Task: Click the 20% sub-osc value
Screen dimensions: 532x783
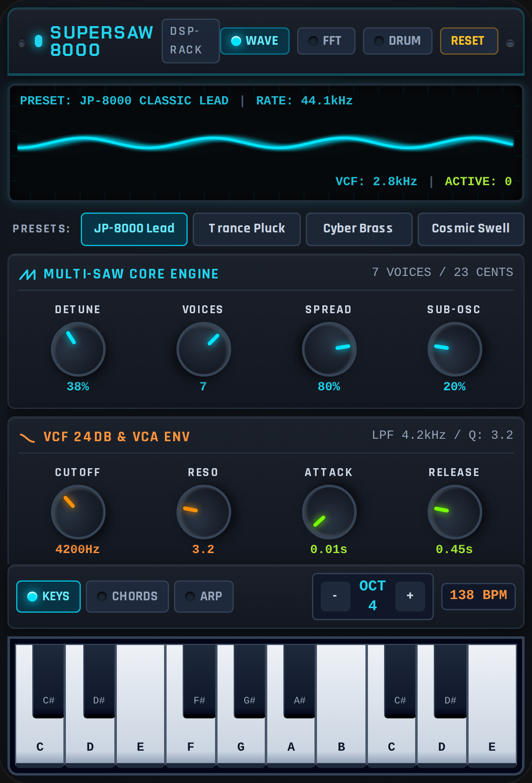Action: coord(455,387)
